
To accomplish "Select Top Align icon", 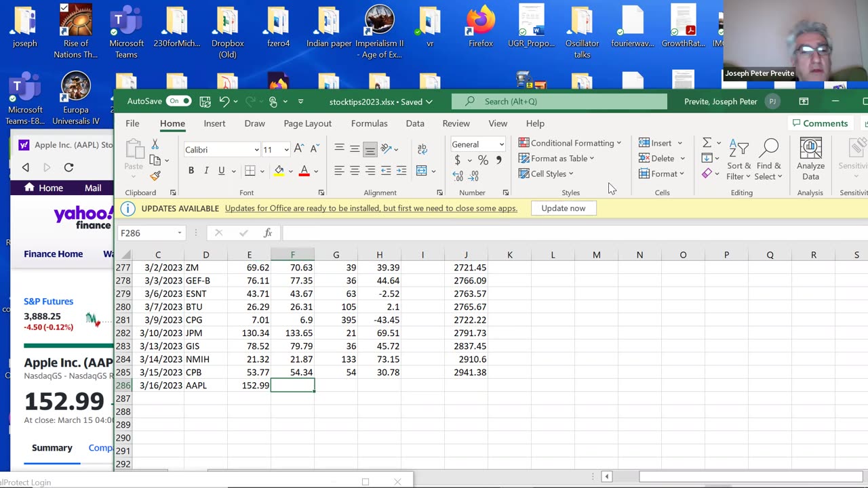I will click(x=339, y=149).
